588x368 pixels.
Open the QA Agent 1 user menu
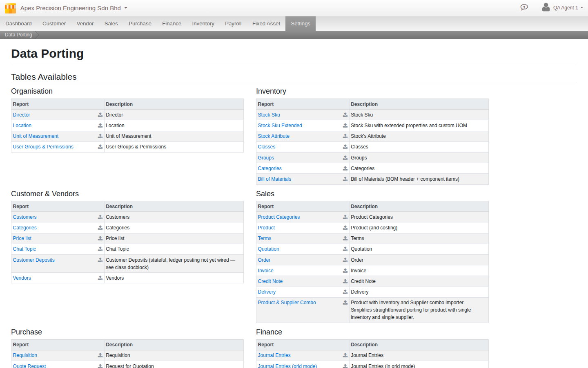562,7
